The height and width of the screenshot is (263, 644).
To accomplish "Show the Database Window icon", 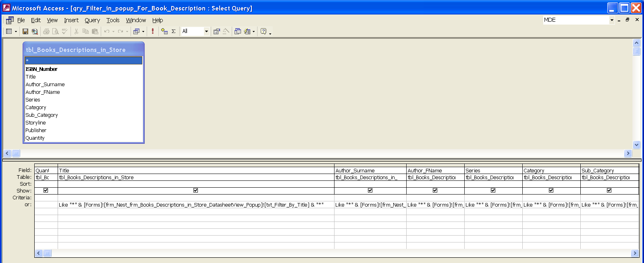I will pos(238,31).
